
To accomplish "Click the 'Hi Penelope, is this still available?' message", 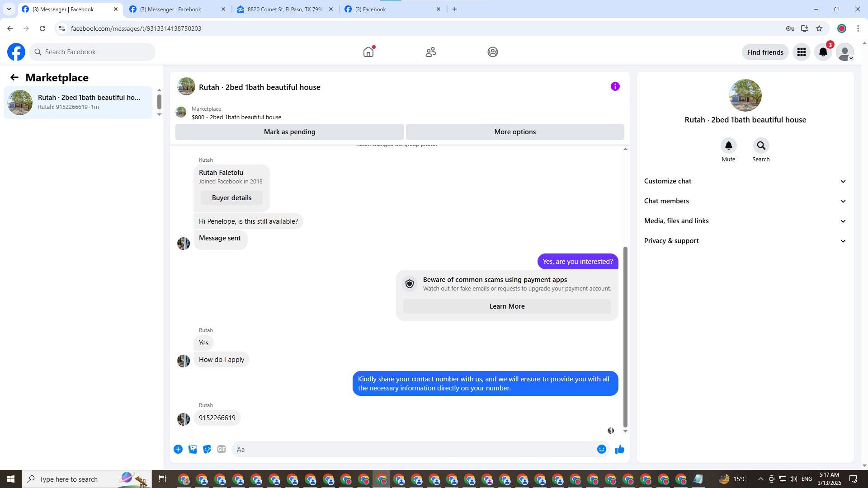I will [x=248, y=221].
